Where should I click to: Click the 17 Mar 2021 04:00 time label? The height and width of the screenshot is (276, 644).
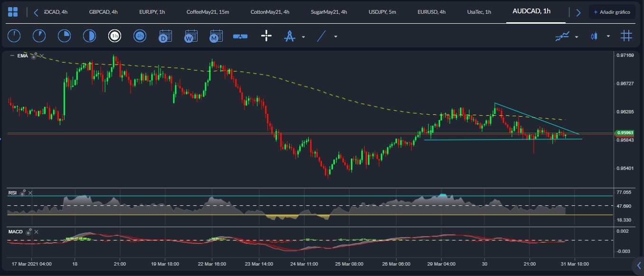tap(32, 263)
